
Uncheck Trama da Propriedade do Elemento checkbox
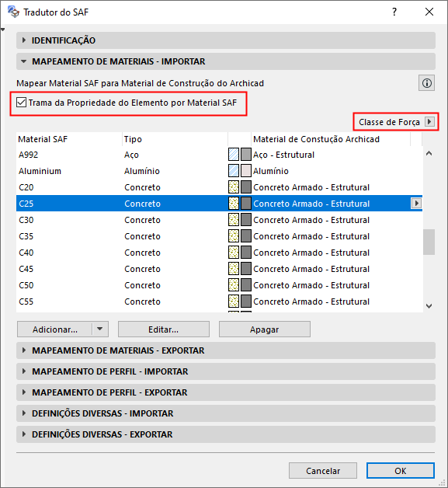(21, 103)
